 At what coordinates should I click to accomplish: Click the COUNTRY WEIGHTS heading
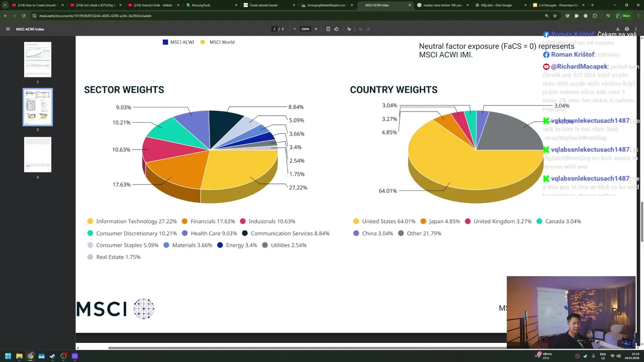coord(393,90)
